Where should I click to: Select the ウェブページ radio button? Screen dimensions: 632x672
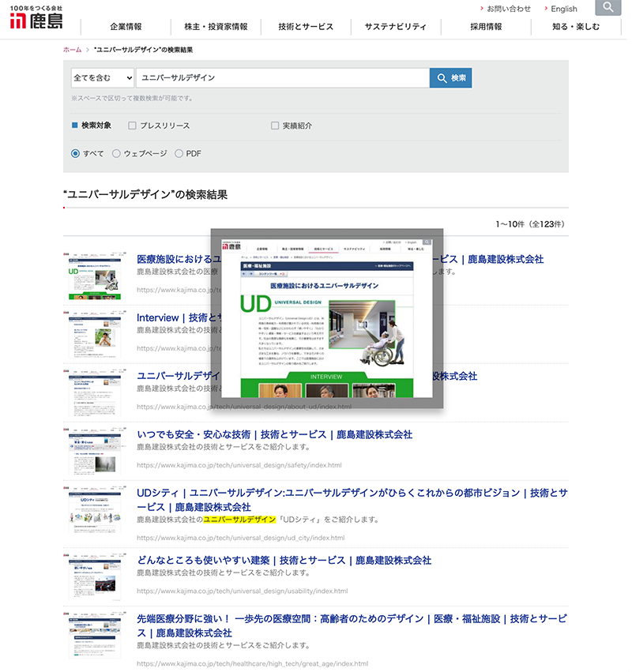click(117, 155)
